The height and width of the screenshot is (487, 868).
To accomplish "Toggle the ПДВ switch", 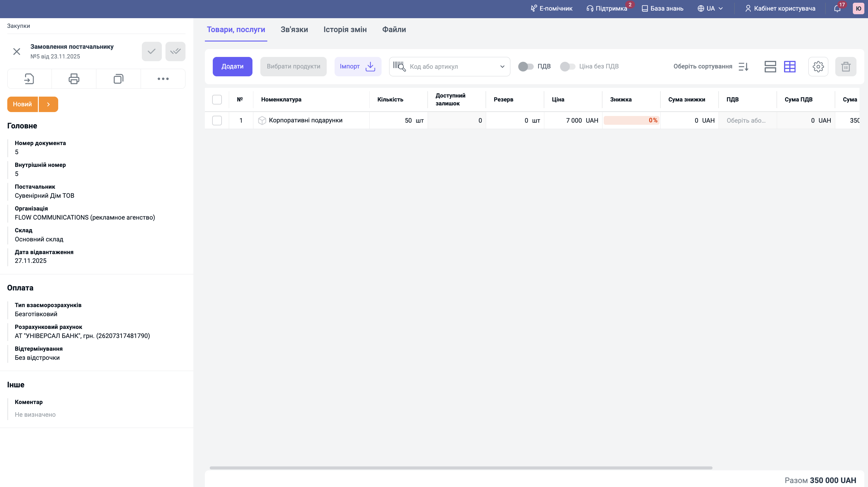I will click(x=526, y=67).
